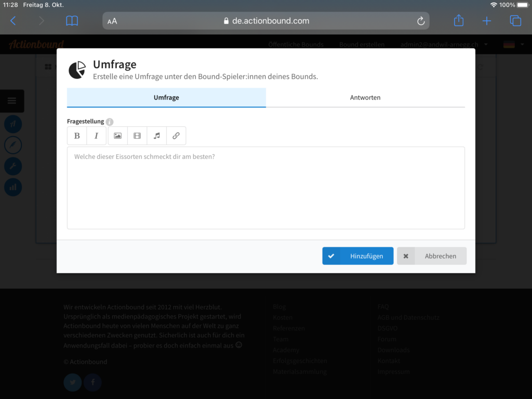Show all open Safari tabs
532x399 pixels.
tap(515, 21)
